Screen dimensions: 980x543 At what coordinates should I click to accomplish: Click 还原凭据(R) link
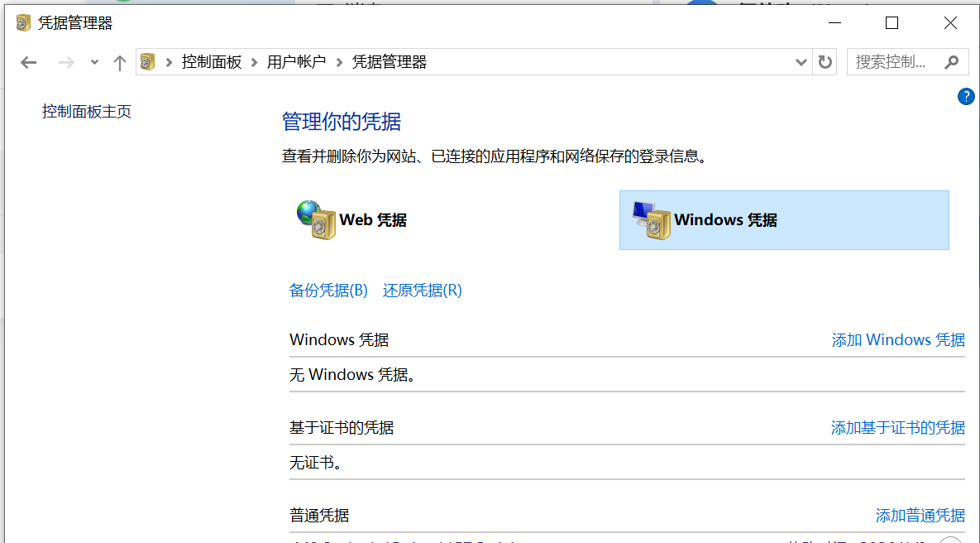pos(422,291)
